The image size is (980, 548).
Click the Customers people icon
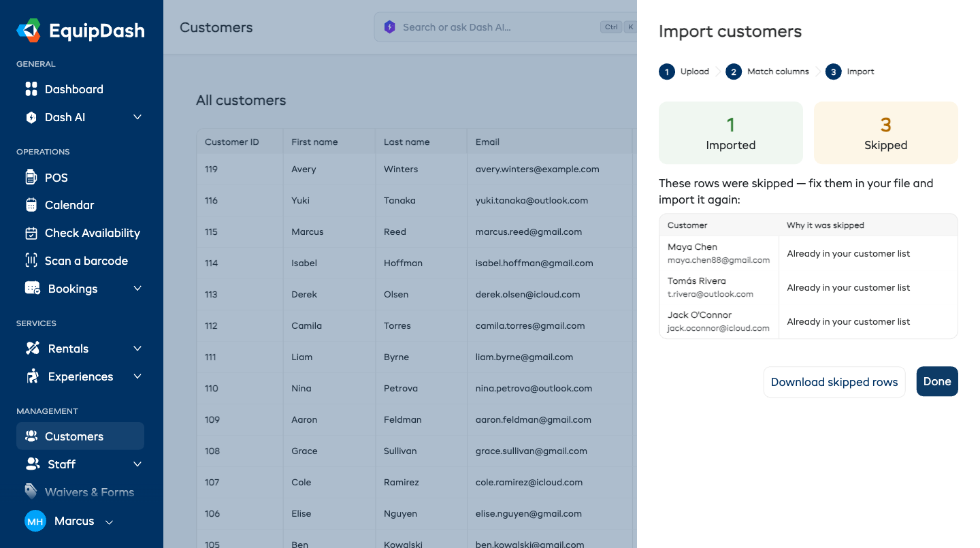coord(31,436)
